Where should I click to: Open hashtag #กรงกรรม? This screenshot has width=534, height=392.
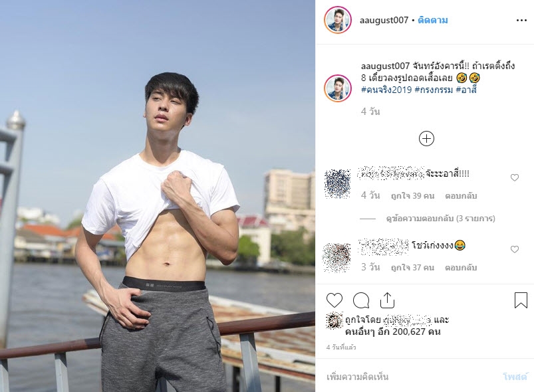click(x=434, y=90)
